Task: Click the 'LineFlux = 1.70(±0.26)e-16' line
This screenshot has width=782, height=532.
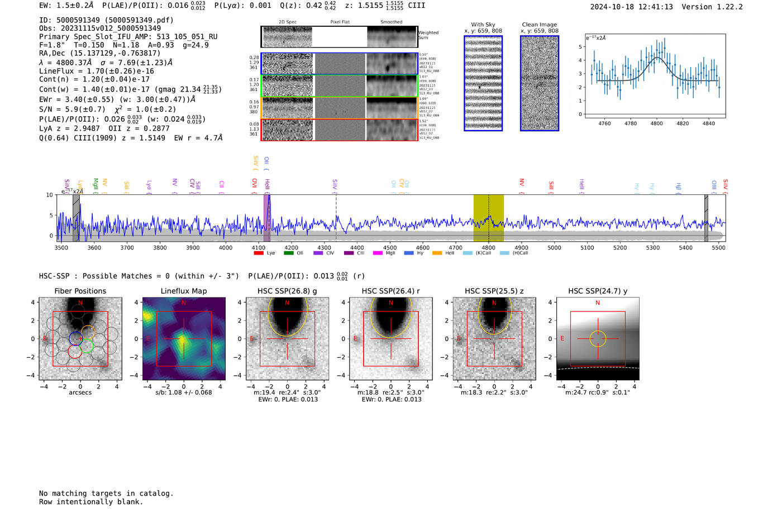Action: coord(97,71)
